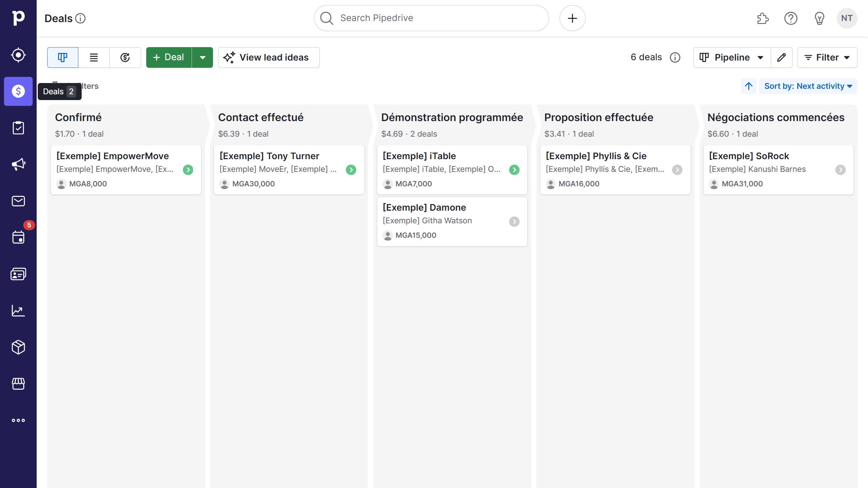This screenshot has width=868, height=488.
Task: Toggle the sort direction arrow
Action: [748, 86]
